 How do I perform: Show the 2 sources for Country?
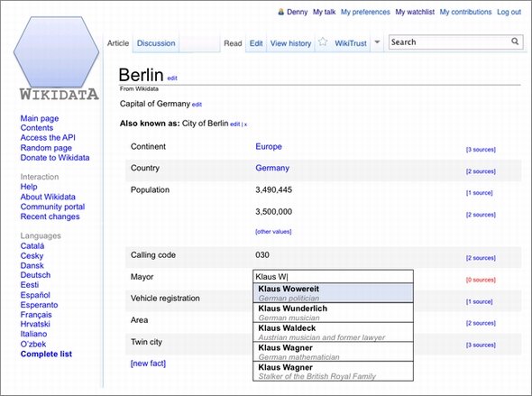click(x=481, y=171)
